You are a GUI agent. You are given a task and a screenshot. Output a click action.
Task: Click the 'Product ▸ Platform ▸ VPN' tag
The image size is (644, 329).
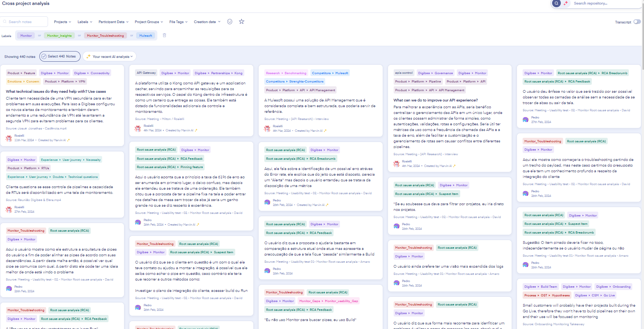(x=65, y=81)
